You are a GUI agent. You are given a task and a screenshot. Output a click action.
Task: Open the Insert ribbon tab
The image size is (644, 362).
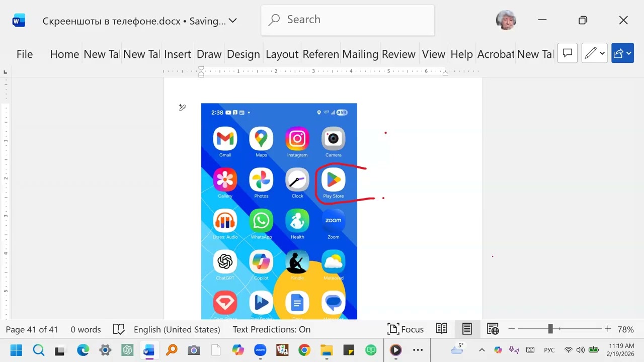click(x=178, y=54)
